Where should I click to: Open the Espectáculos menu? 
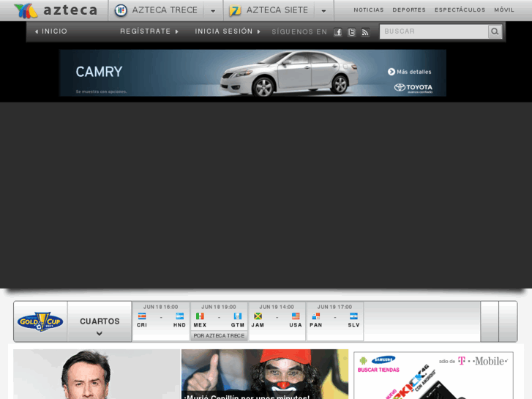click(x=460, y=10)
